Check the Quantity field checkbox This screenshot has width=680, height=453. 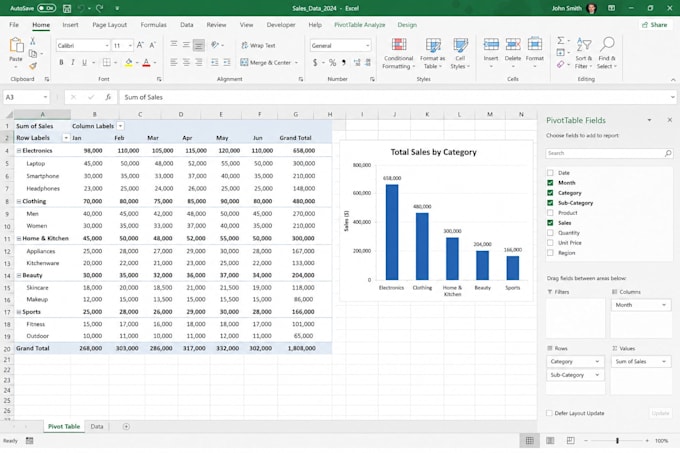coord(550,233)
